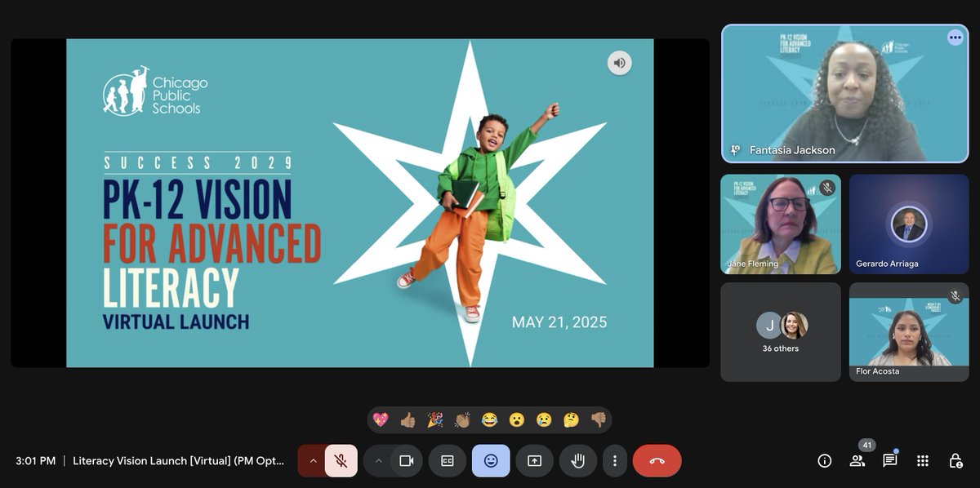Open options on Fantasia Jackson's tile
This screenshot has width=980, height=488.
(x=955, y=38)
